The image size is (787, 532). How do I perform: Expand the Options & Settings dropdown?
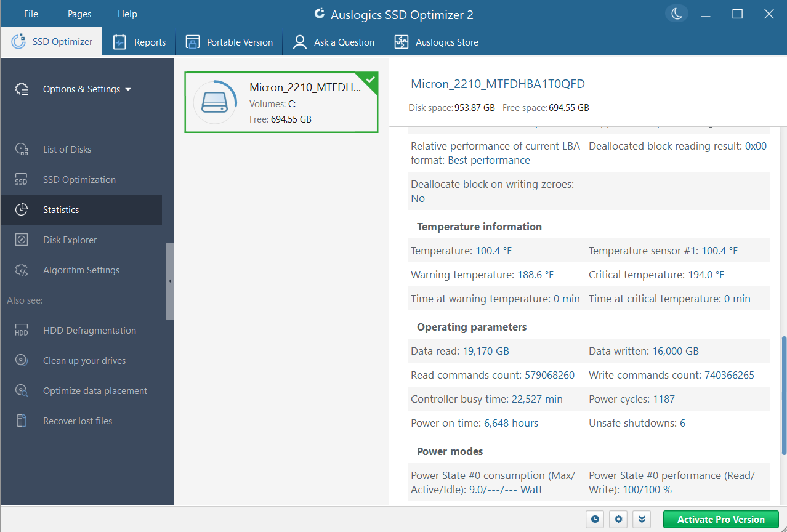tap(86, 89)
